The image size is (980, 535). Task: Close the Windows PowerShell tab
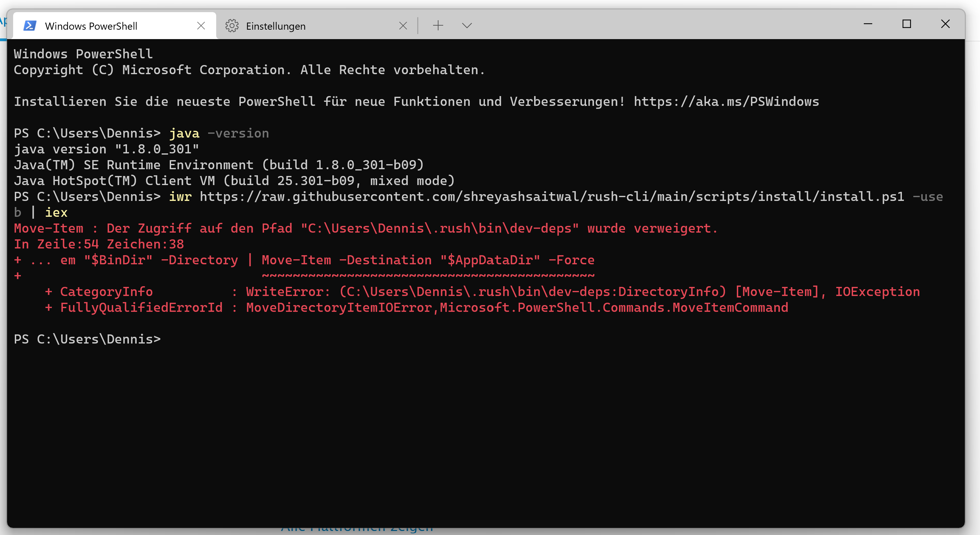coord(201,26)
